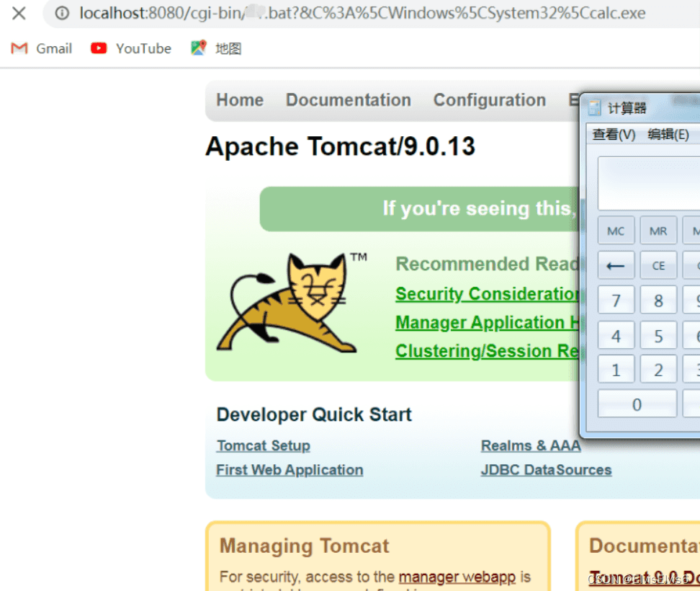
Task: Click calculator digit 5
Action: point(658,335)
